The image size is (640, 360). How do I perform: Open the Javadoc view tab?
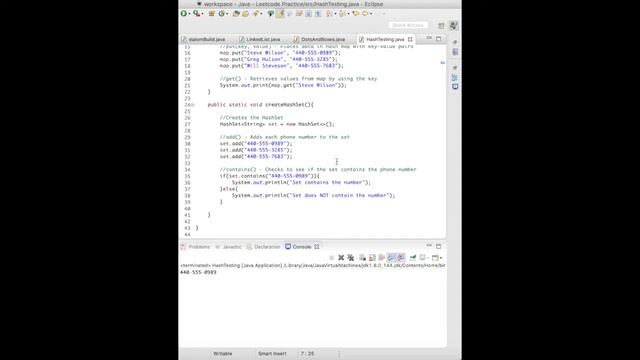pyautogui.click(x=229, y=247)
